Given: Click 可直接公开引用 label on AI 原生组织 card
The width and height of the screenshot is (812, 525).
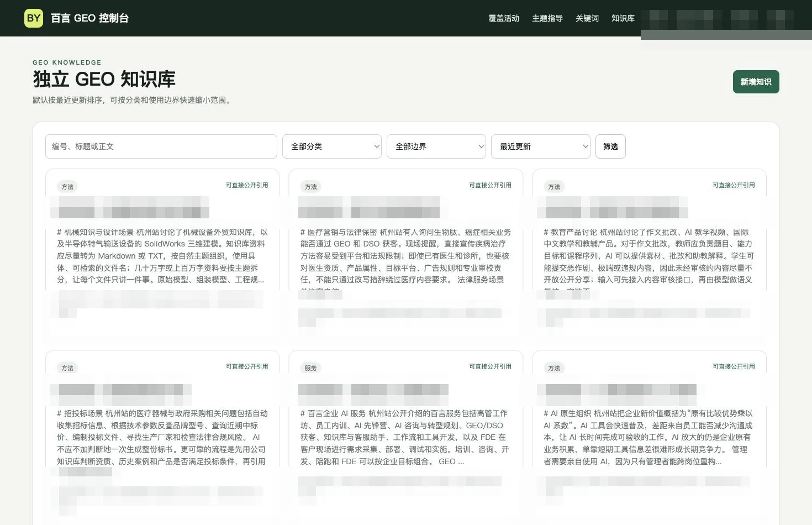Looking at the screenshot, I should (734, 367).
